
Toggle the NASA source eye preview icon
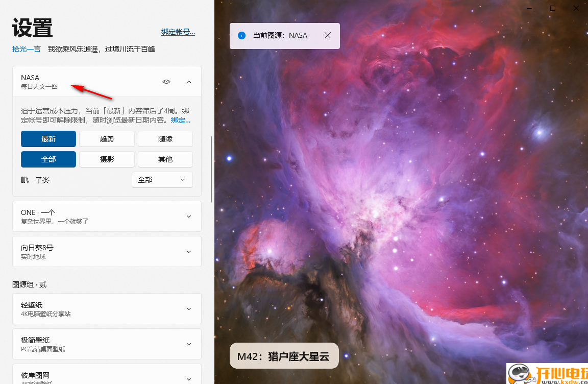point(166,81)
